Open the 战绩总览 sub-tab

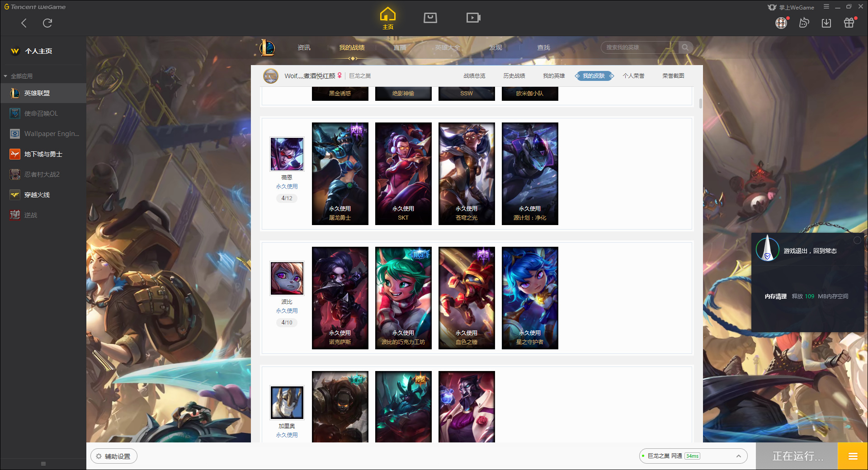click(x=474, y=76)
